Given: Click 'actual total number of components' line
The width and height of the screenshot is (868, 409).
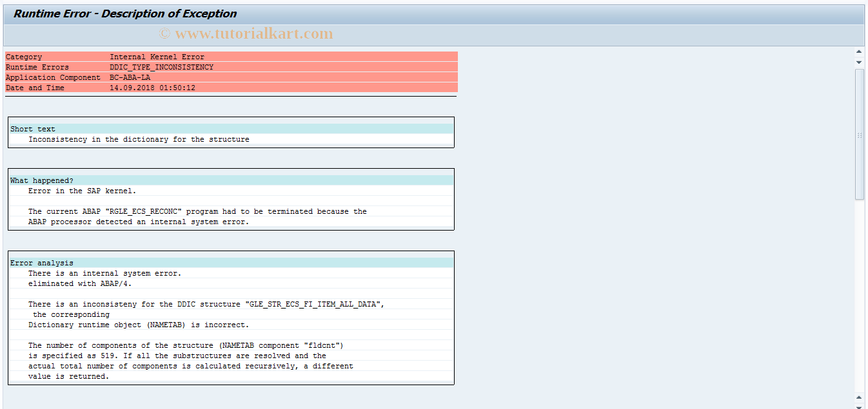Looking at the screenshot, I should pyautogui.click(x=191, y=366).
